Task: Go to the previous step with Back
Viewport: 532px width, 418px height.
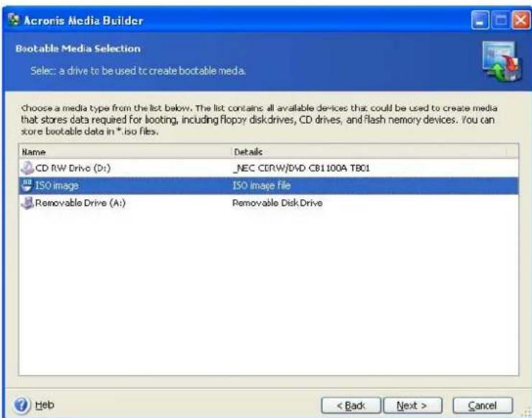Action: click(351, 406)
